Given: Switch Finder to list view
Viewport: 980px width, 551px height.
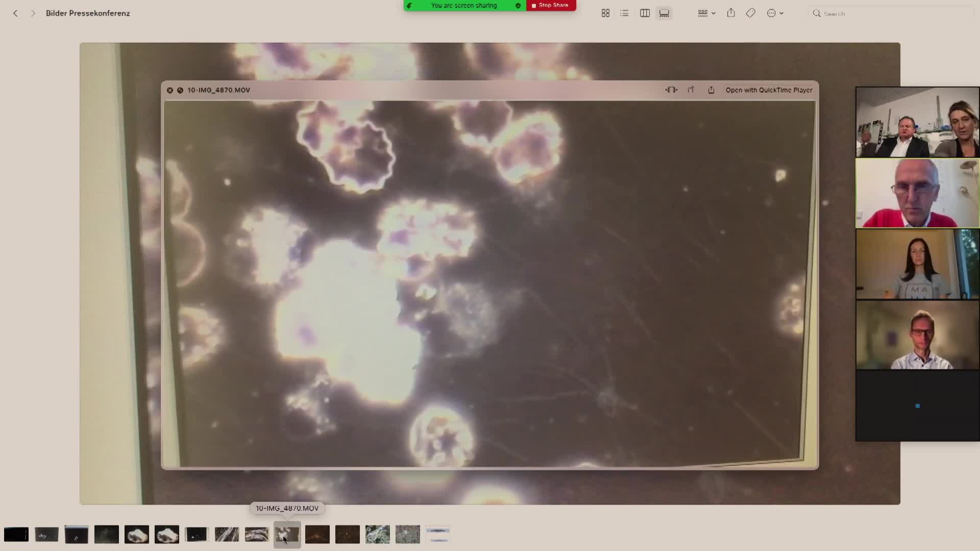Looking at the screenshot, I should pos(624,13).
